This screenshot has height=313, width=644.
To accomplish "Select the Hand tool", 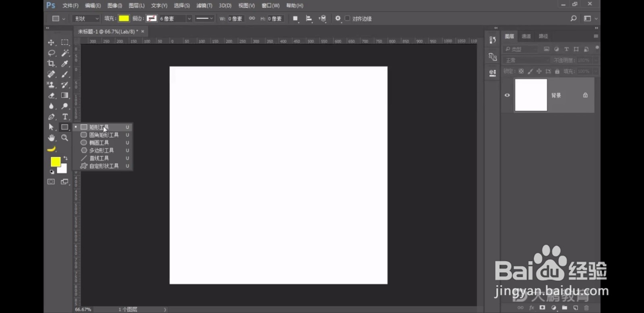I will coord(51,138).
